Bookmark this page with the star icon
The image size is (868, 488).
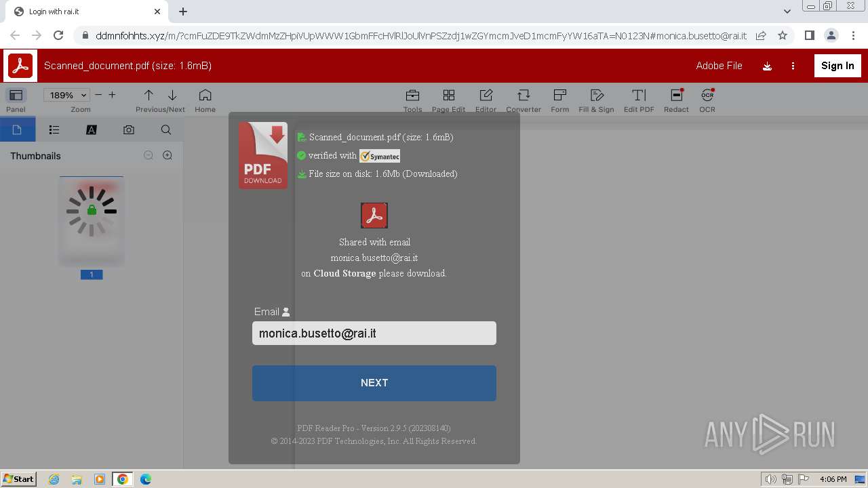pos(783,35)
